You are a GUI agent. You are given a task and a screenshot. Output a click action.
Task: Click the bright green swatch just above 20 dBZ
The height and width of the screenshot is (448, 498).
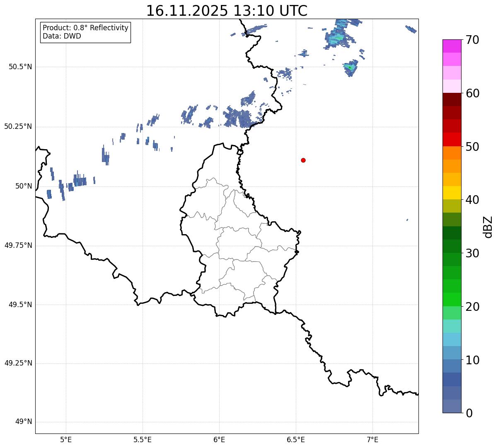[452, 299]
